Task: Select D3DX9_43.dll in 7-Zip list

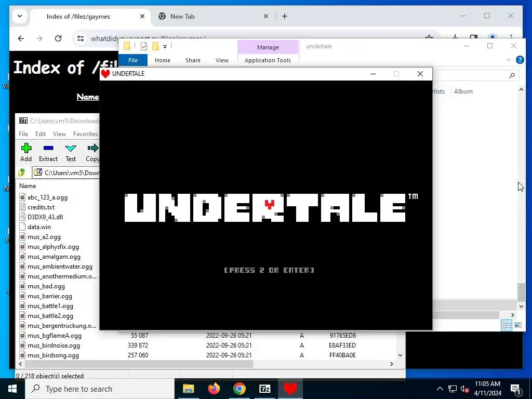Action: click(45, 217)
